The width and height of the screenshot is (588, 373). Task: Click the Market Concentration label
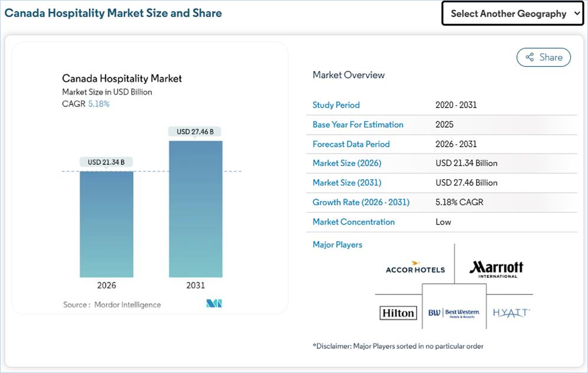[353, 222]
